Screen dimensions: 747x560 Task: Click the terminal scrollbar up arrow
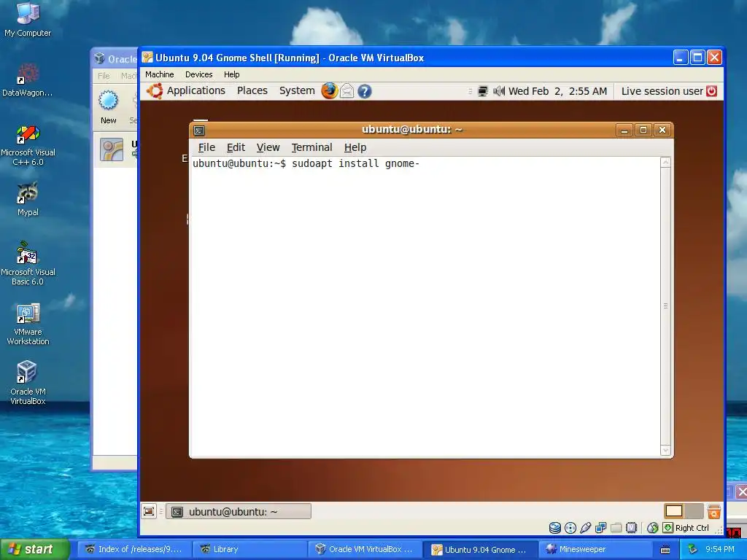[665, 163]
